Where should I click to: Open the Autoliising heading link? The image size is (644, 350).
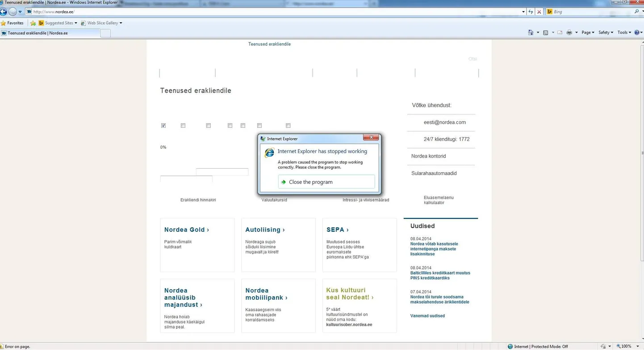click(x=265, y=229)
